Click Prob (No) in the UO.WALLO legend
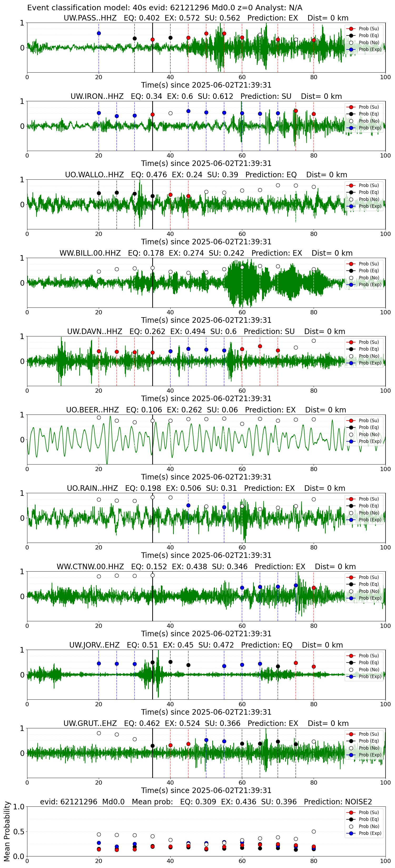 tap(369, 199)
